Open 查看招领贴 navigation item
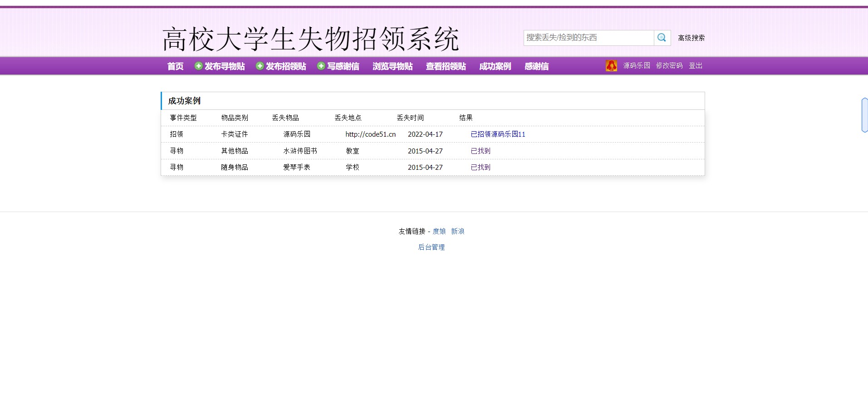 coord(446,66)
